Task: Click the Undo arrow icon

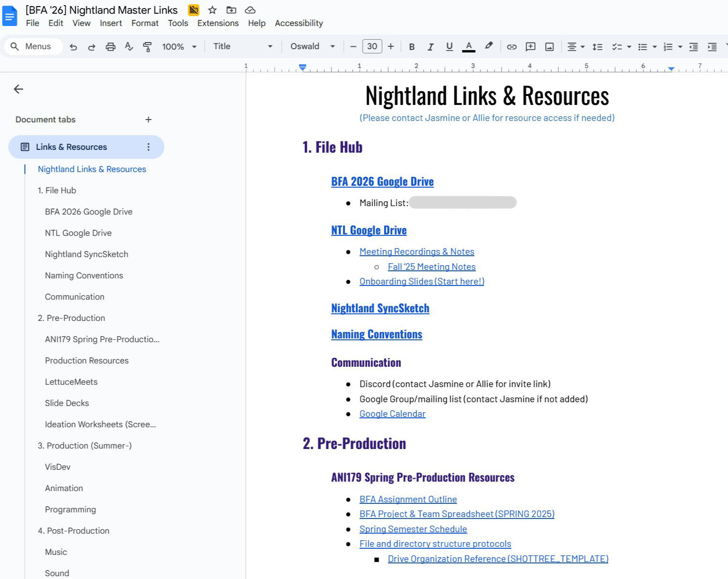Action: tap(73, 47)
